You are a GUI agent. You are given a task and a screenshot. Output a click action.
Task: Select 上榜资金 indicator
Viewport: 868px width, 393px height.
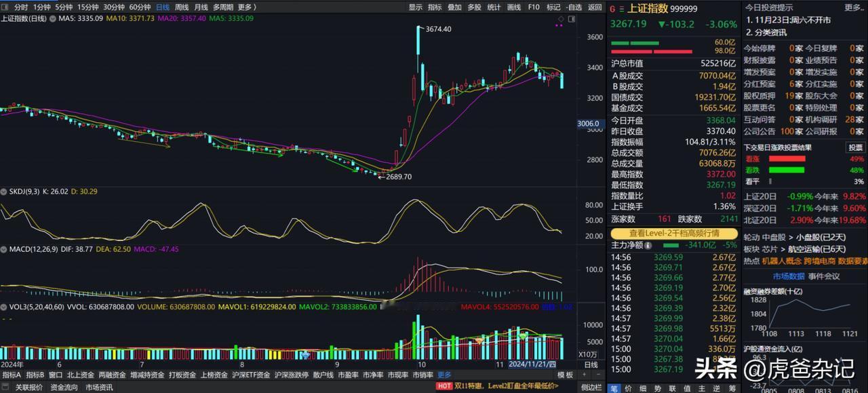(x=214, y=375)
